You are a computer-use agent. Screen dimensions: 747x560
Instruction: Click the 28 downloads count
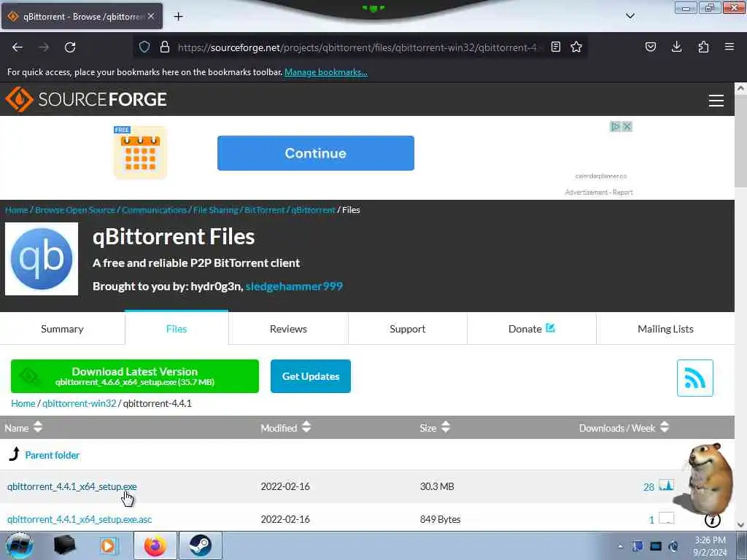click(649, 486)
